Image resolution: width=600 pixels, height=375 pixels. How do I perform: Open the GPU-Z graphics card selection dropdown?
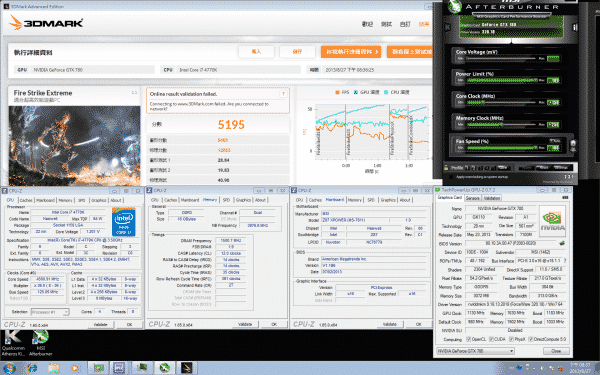tap(476, 351)
